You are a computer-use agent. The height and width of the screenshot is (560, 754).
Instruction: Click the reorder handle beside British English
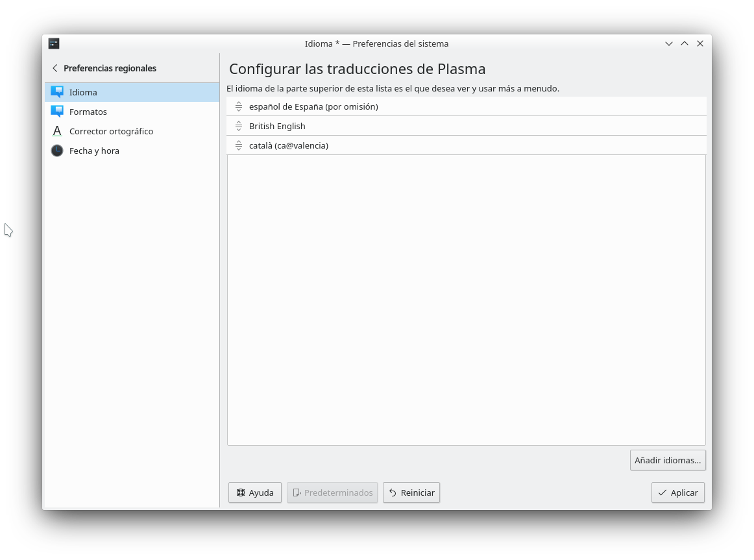click(x=239, y=126)
